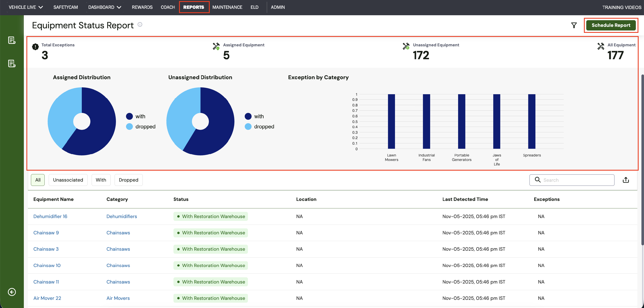Viewport: 644px width, 308px height.
Task: Toggle the Dropped filter chip
Action: coord(129,180)
